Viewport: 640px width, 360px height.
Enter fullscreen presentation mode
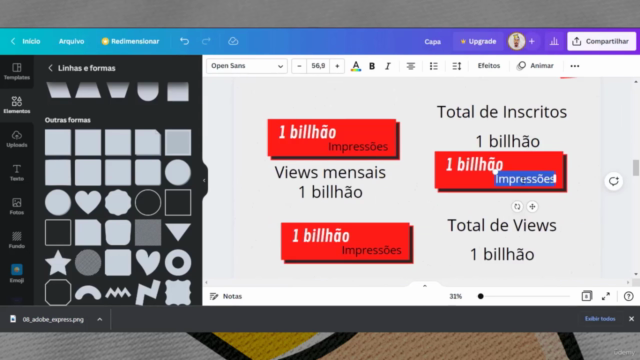click(x=606, y=296)
